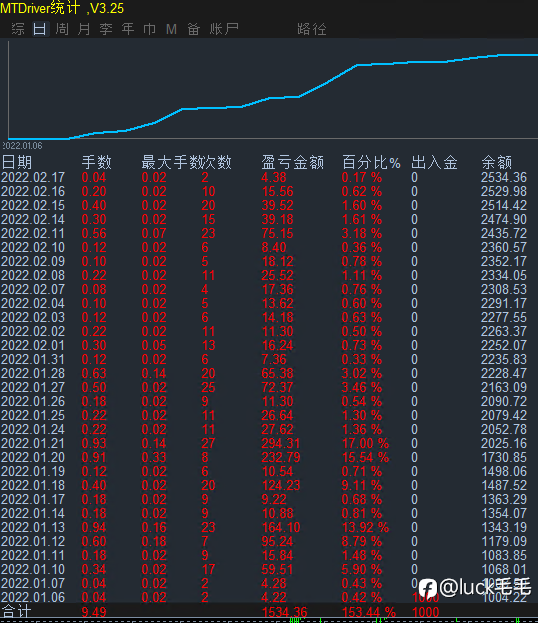Click the 余额 column header
The width and height of the screenshot is (538, 623).
pos(497,163)
